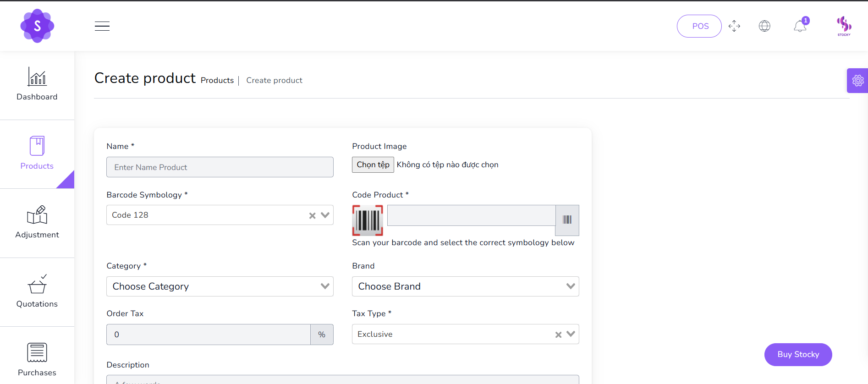
Task: Open the Choose Brand dropdown
Action: click(465, 286)
